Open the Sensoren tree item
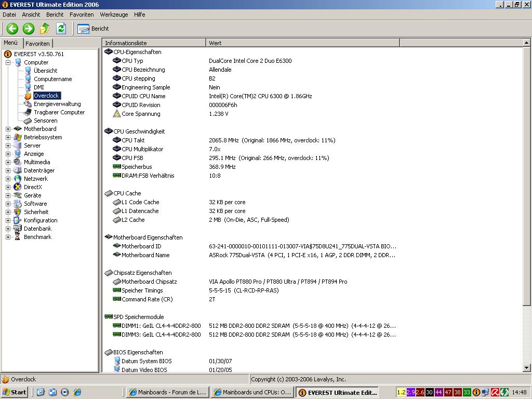Image resolution: width=532 pixels, height=399 pixels. click(46, 121)
